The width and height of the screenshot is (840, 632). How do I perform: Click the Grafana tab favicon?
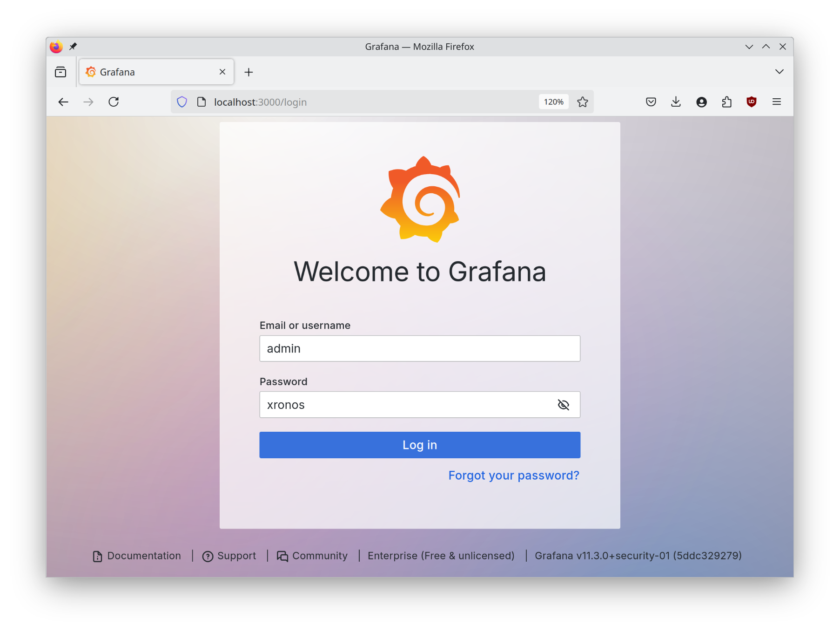(x=91, y=72)
